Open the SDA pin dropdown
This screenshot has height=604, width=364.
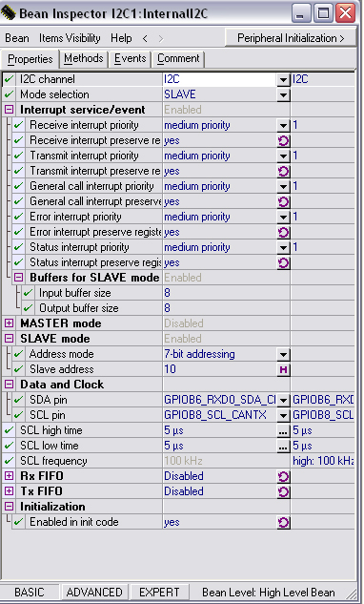(283, 400)
